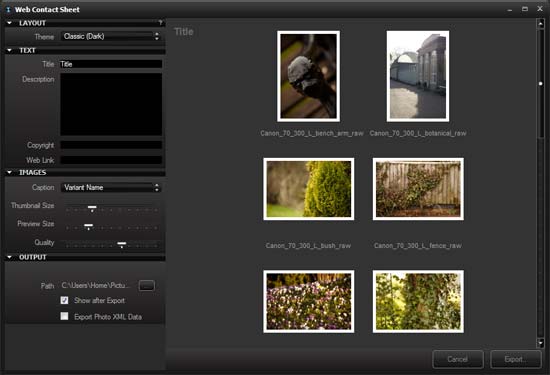Click the preview scrollbar down arrow
Screen dimensions: 550x375
[x=541, y=343]
